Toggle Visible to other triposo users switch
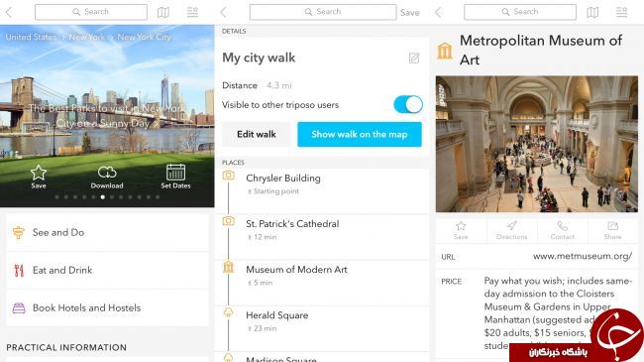The image size is (644, 362). (408, 104)
